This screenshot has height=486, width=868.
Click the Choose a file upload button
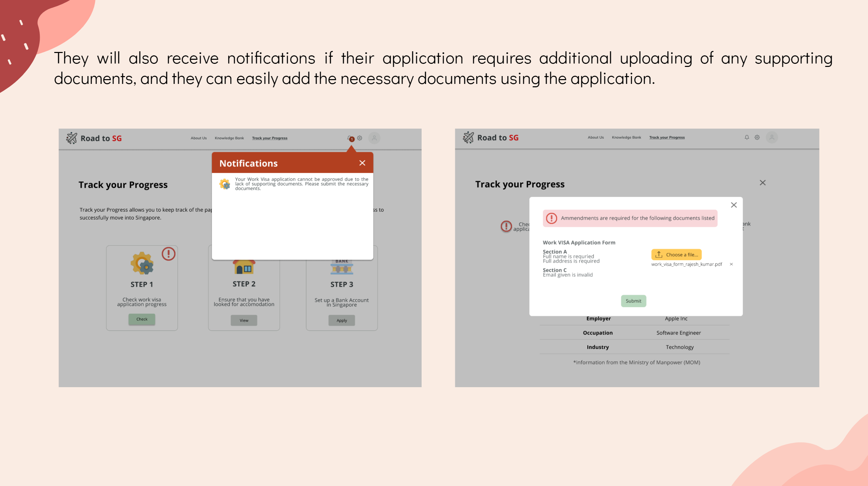[x=676, y=254]
